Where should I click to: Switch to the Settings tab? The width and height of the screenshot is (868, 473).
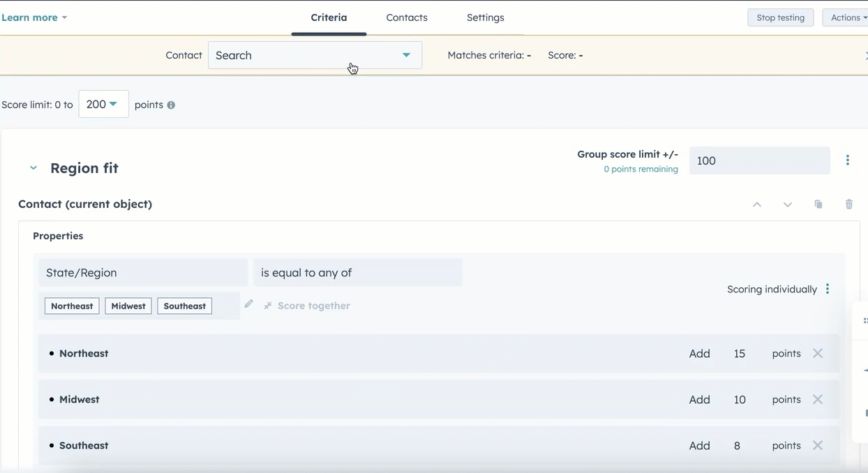point(485,17)
